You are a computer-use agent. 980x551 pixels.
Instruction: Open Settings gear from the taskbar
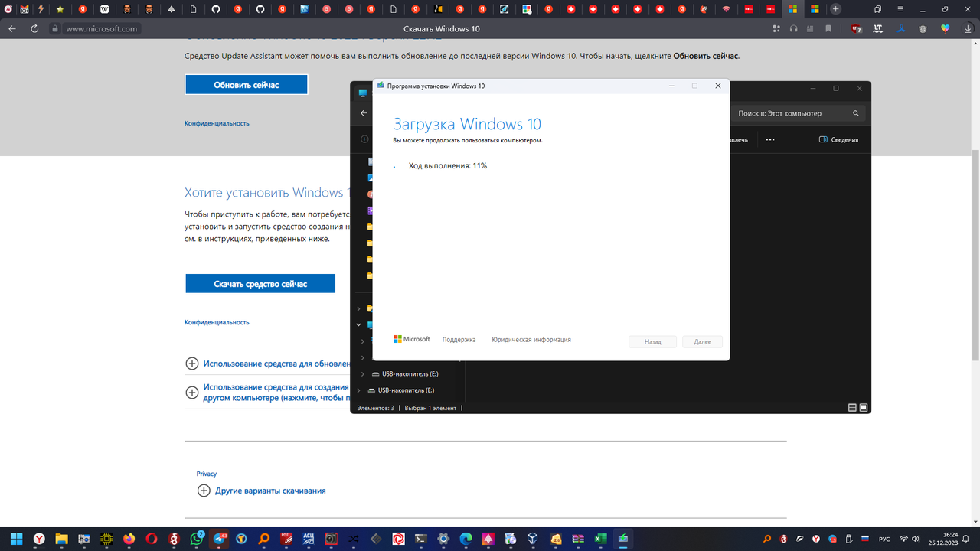tap(443, 539)
